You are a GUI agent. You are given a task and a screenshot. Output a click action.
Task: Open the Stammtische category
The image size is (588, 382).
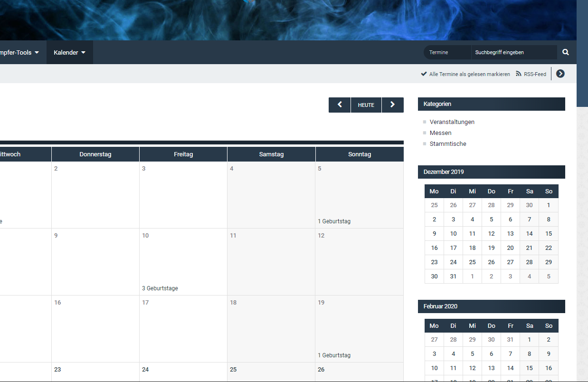click(447, 144)
